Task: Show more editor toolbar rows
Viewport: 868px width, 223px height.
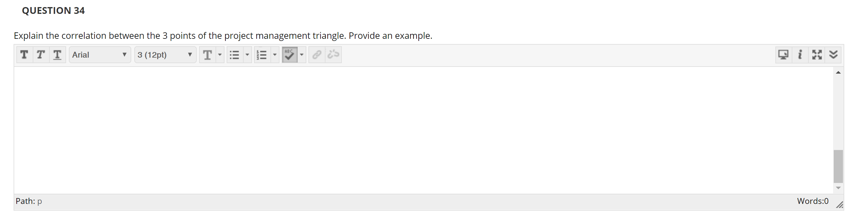Action: pos(833,54)
